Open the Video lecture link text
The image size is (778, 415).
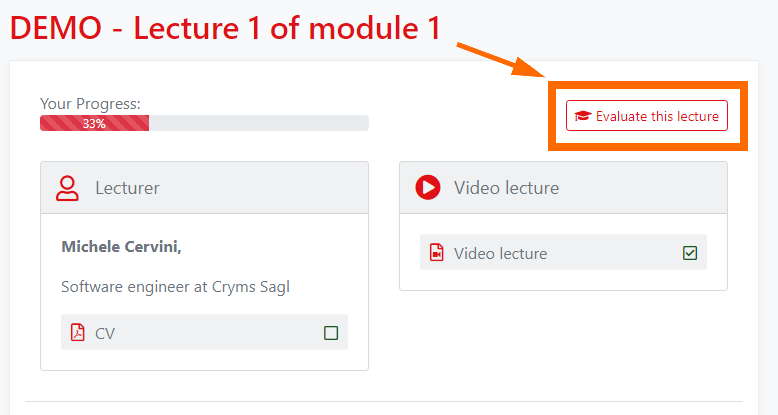(500, 253)
